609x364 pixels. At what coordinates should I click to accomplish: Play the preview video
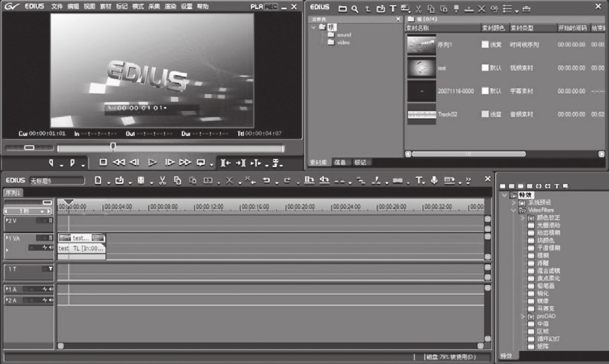click(152, 162)
